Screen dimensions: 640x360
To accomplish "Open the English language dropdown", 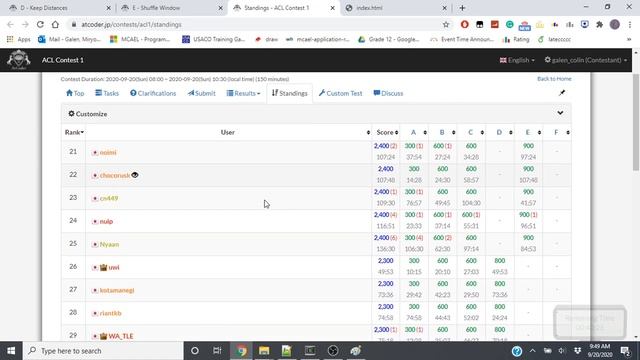I will pyautogui.click(x=517, y=60).
